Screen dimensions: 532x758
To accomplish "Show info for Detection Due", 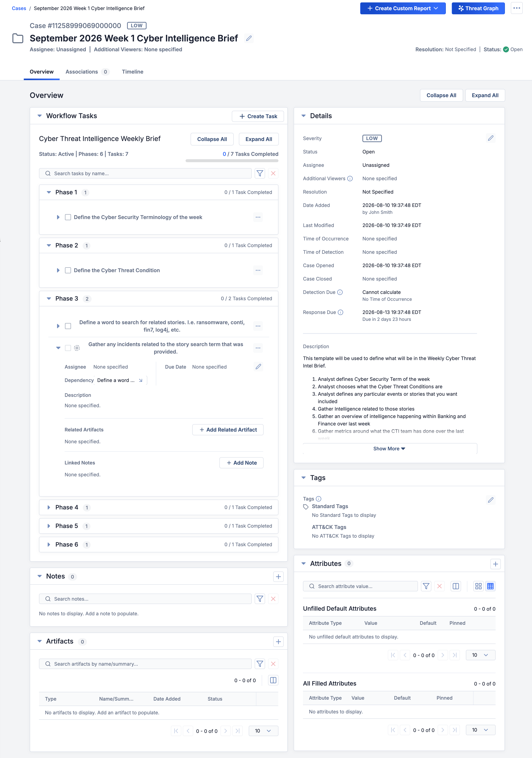I will (x=340, y=292).
